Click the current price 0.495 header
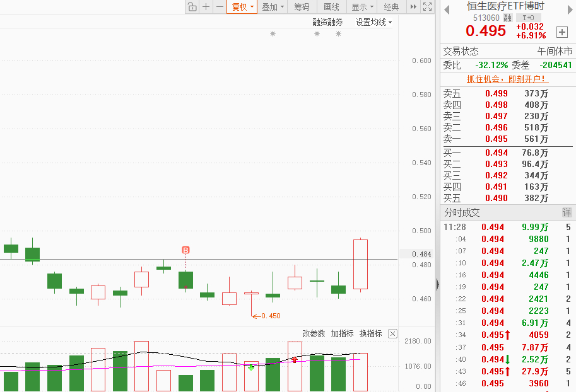Screen dimensions: 576x392 tap(486, 31)
